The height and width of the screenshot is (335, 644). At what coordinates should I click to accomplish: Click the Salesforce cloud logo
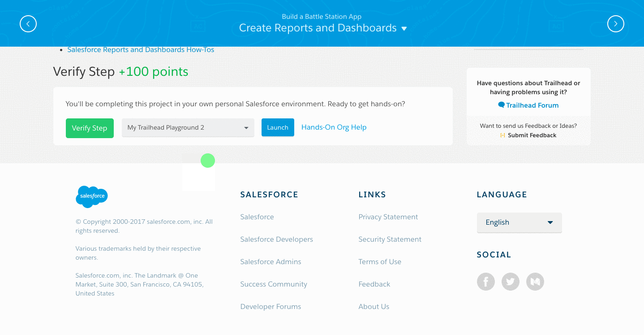click(x=92, y=196)
